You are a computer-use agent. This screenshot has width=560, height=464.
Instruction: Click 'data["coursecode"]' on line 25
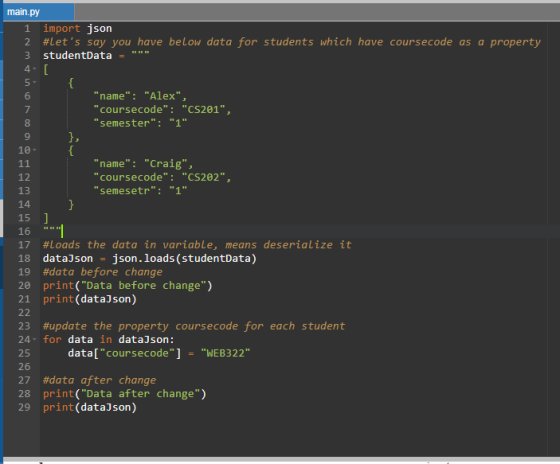[x=125, y=353]
